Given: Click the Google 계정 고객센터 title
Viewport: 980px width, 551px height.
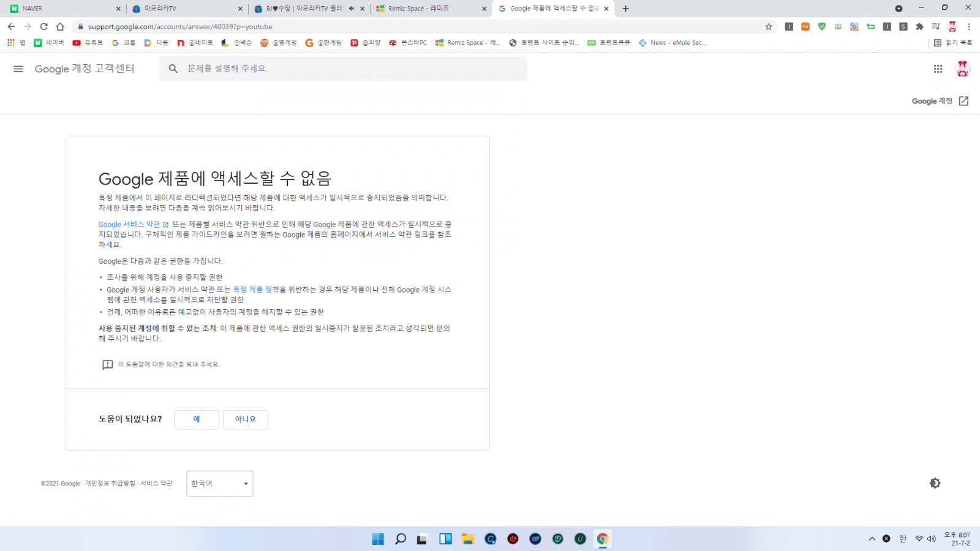Looking at the screenshot, I should (x=85, y=69).
